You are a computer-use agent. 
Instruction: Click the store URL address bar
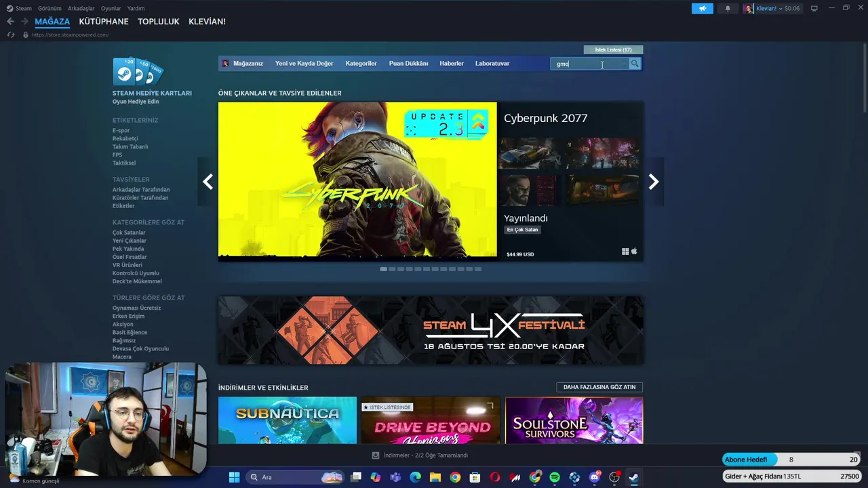(70, 35)
